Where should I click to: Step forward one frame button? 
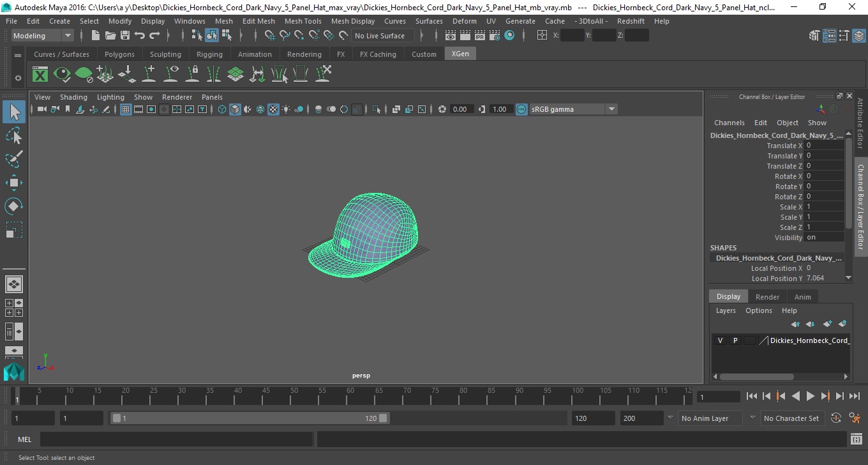coord(839,396)
